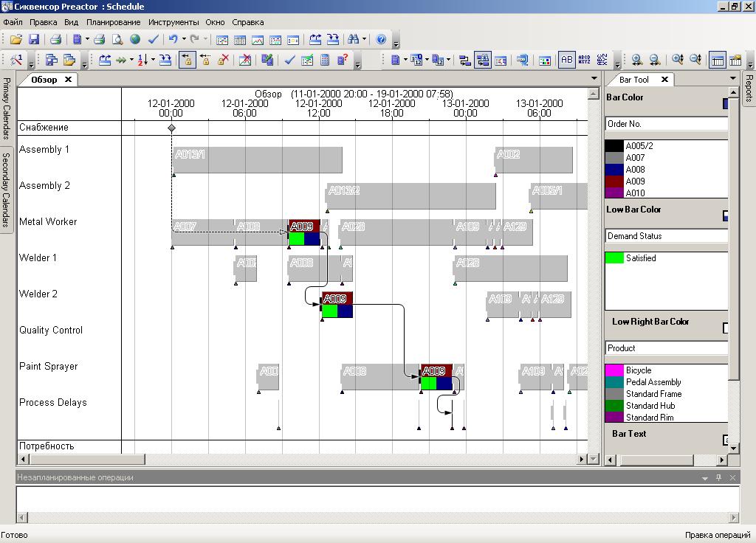
Task: Click the blue checkmark in the second toolbar
Action: (289, 60)
